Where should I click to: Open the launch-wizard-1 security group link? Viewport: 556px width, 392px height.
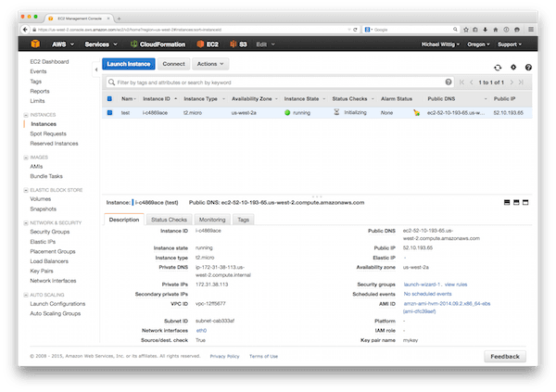coord(421,283)
